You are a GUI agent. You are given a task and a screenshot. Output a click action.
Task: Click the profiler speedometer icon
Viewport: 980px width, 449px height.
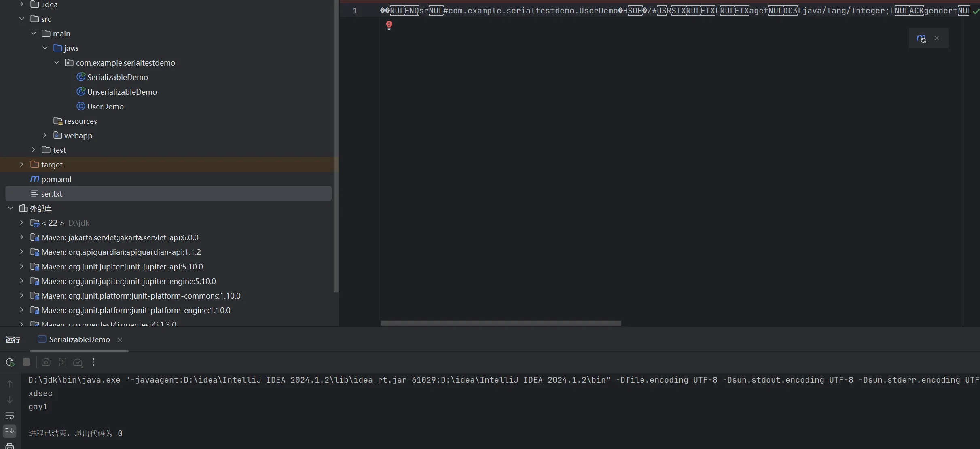(78, 362)
